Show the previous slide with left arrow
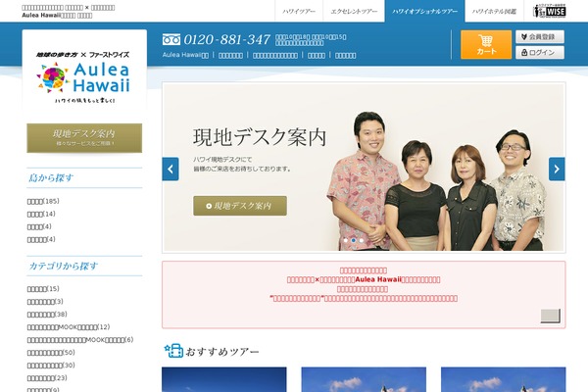The width and height of the screenshot is (588, 392). pyautogui.click(x=171, y=169)
